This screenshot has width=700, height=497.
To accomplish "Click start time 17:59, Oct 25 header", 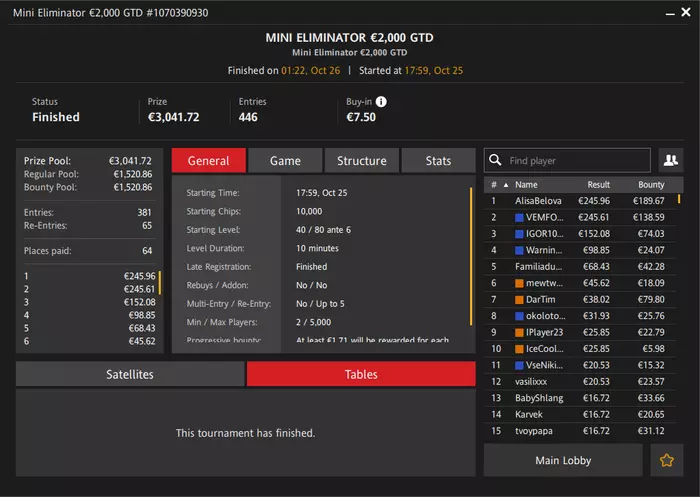I will pyautogui.click(x=433, y=71).
